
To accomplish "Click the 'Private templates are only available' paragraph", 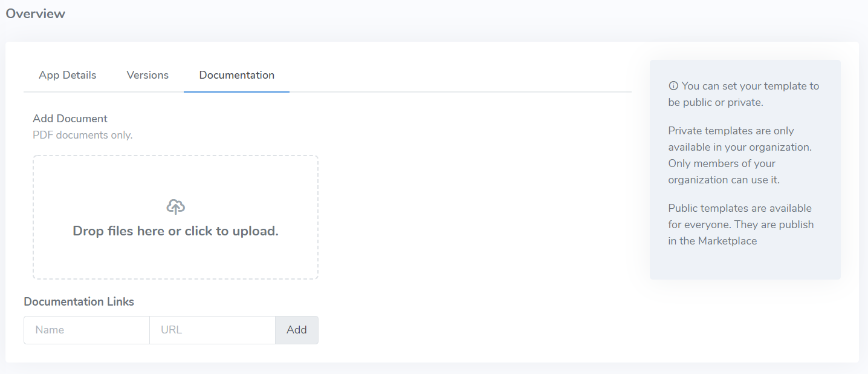I will pyautogui.click(x=740, y=156).
